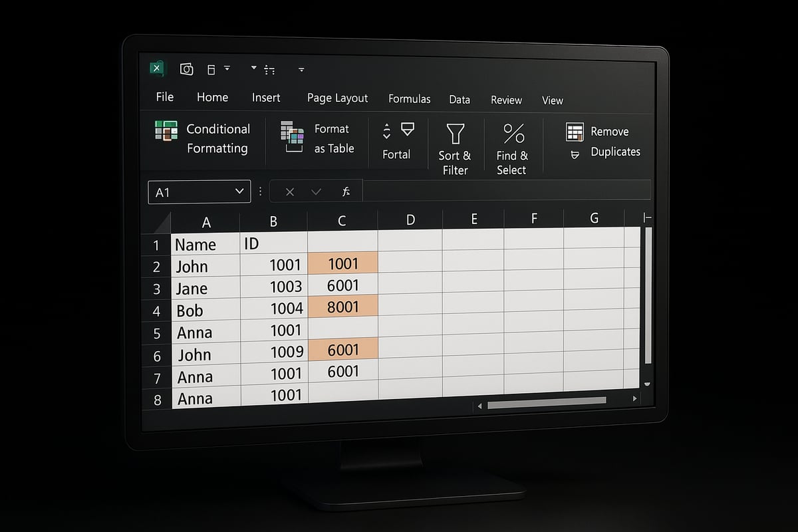Open the Data ribbon tab
The height and width of the screenshot is (532, 798).
[459, 100]
